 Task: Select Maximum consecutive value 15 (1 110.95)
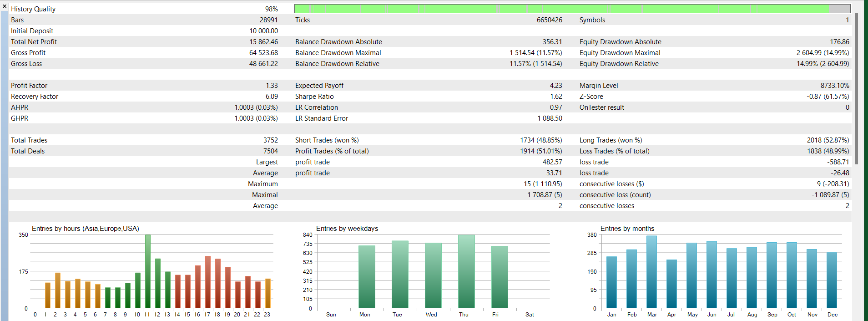pyautogui.click(x=543, y=184)
